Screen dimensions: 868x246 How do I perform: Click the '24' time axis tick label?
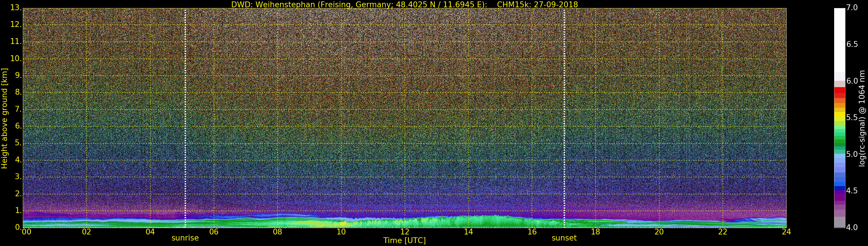pyautogui.click(x=786, y=232)
